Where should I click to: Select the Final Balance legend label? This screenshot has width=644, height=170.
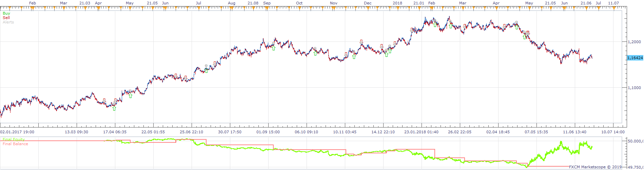pyautogui.click(x=15, y=144)
